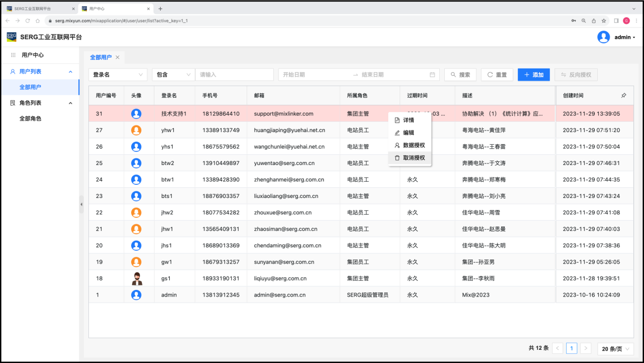The width and height of the screenshot is (644, 363).
Task: Click the SERG platform logo
Action: [11, 37]
